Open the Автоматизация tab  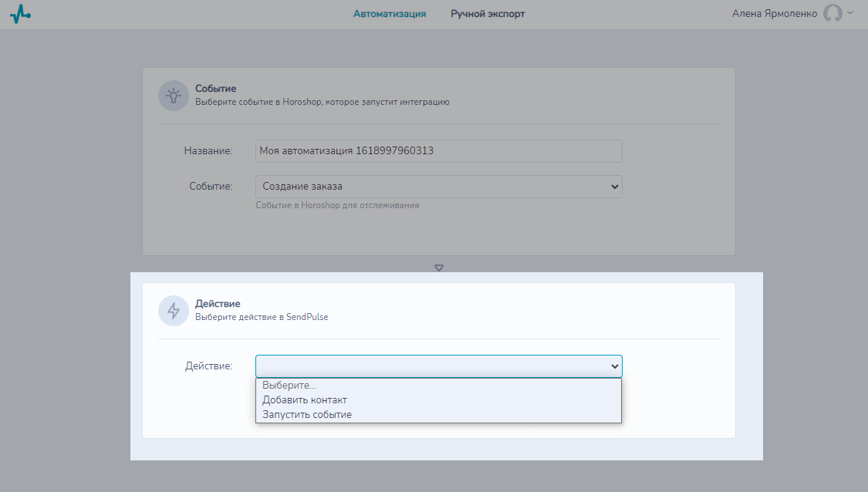[x=390, y=14]
